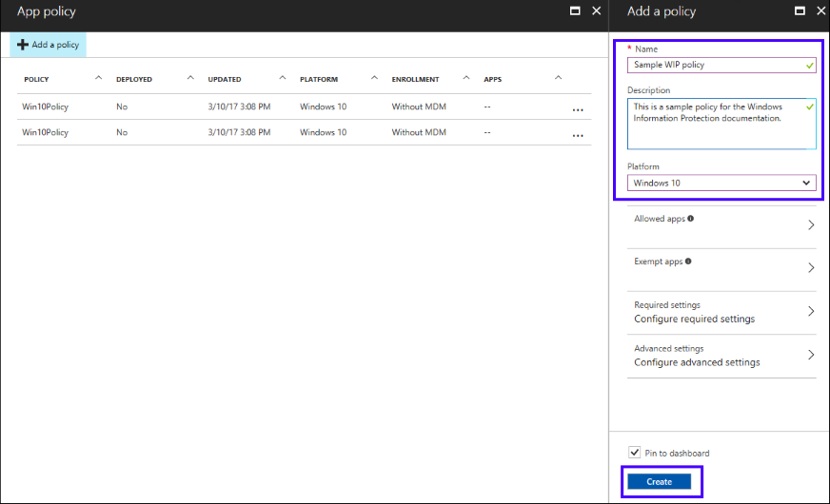Expand the Exempt apps section
This screenshot has width=830, height=504.
721,268
